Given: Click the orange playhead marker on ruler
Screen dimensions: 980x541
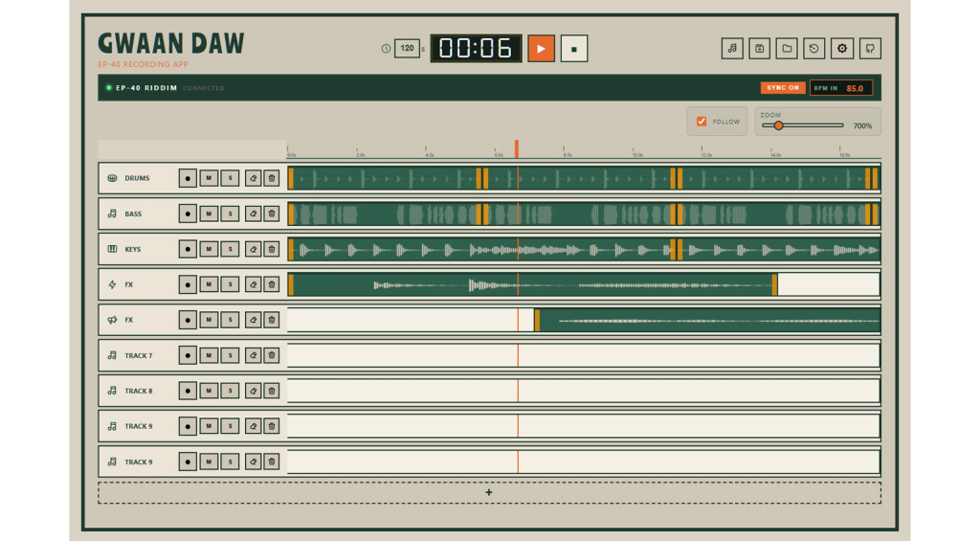Looking at the screenshot, I should 517,148.
